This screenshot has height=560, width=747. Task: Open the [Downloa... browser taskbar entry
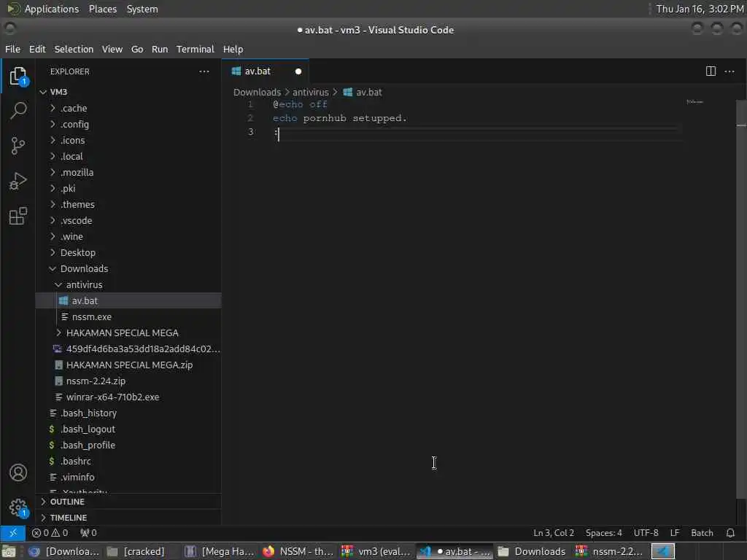pos(64,551)
